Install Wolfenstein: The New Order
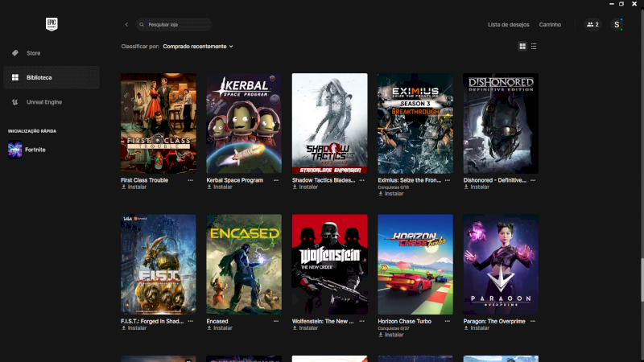The width and height of the screenshot is (644, 362). click(x=305, y=328)
